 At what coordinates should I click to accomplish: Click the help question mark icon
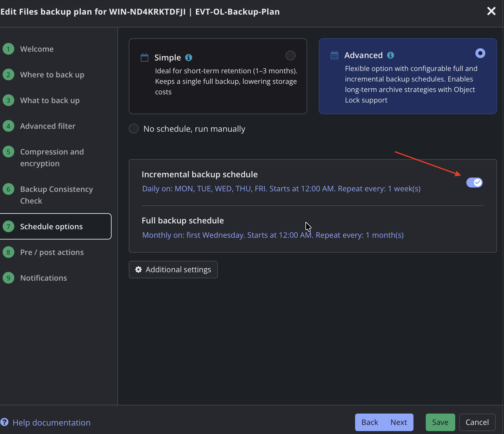click(x=4, y=422)
